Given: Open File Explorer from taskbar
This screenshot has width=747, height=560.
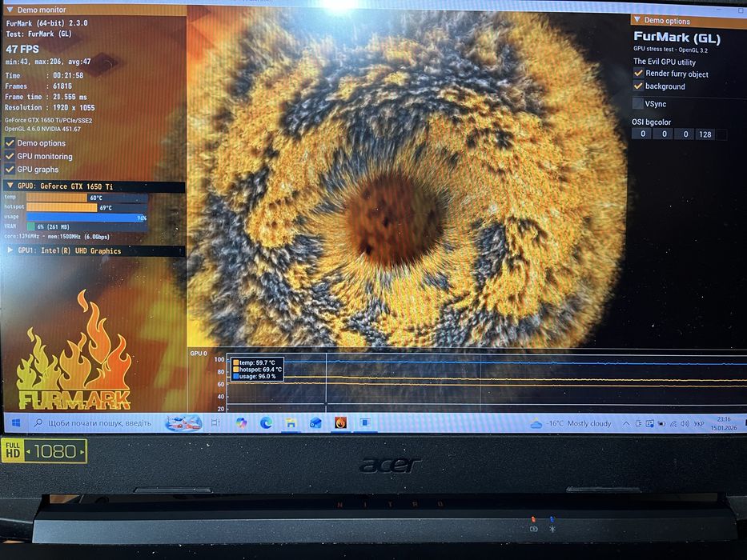Looking at the screenshot, I should point(291,423).
